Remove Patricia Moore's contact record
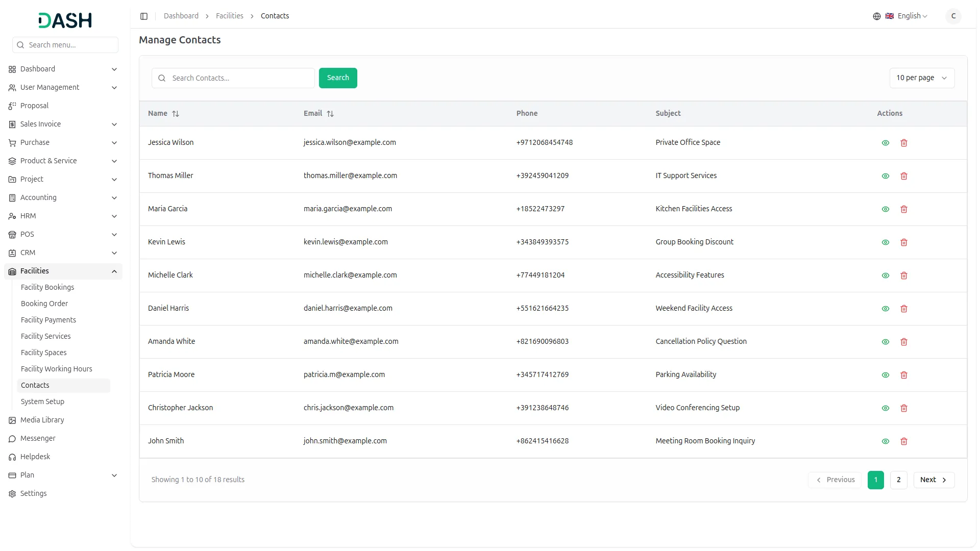Viewport: 980px width, 551px height. tap(904, 375)
